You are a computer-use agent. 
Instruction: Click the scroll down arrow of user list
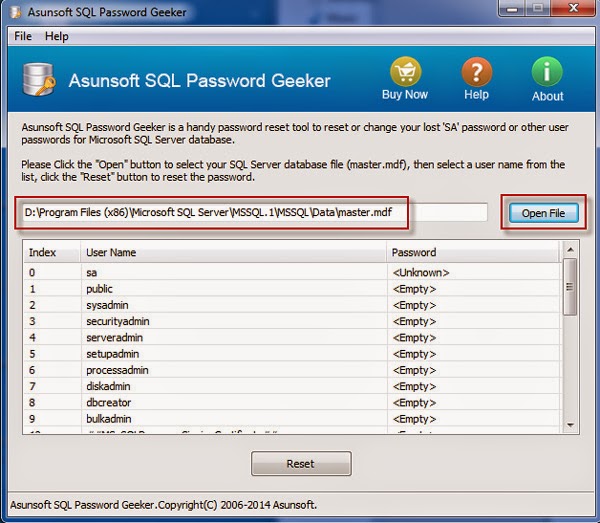(x=570, y=425)
